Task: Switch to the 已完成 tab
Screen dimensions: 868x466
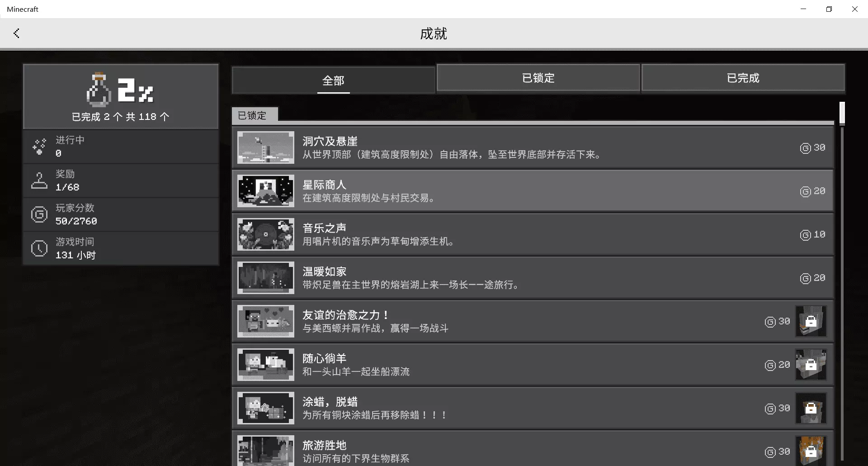Action: click(x=743, y=78)
